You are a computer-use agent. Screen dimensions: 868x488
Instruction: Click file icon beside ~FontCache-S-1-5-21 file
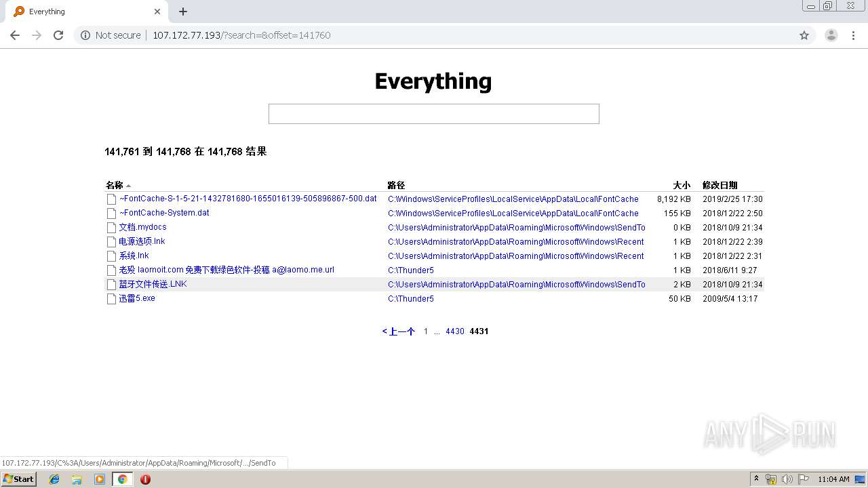[111, 199]
